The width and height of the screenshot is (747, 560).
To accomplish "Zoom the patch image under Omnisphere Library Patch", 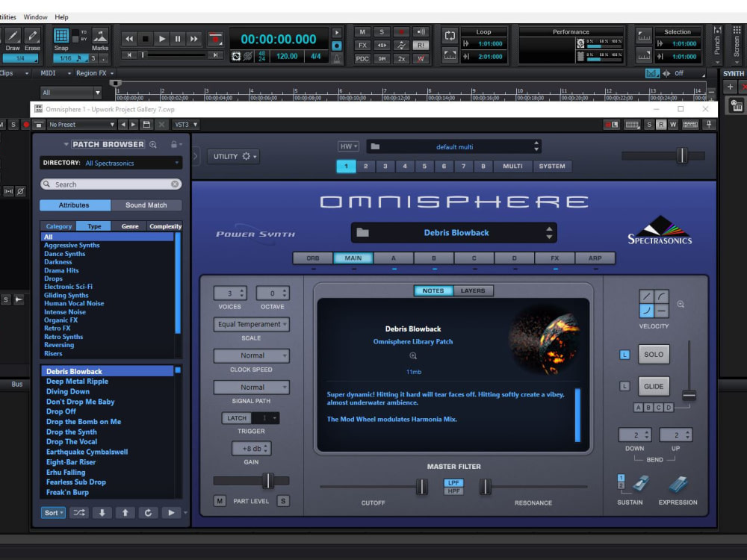I will (x=413, y=355).
